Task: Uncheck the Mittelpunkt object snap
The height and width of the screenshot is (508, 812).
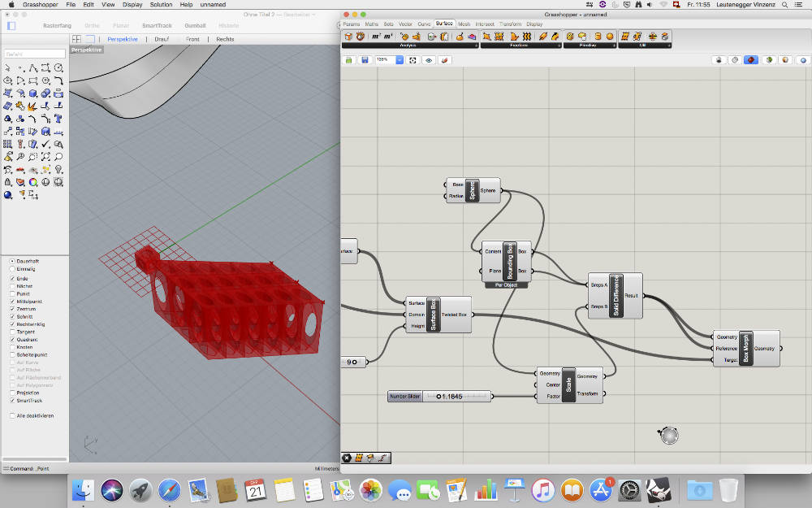Action: [12, 302]
